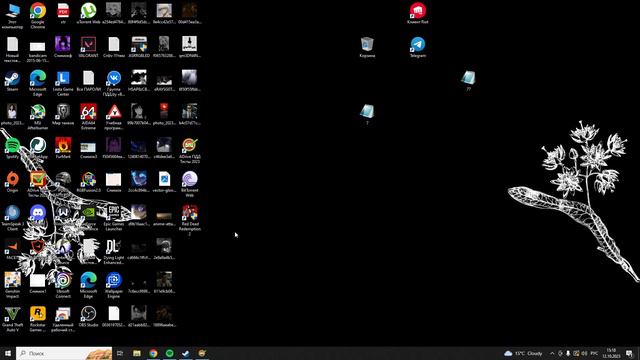
Task: Select the Genshin Impact shortcut
Action: coord(12,284)
